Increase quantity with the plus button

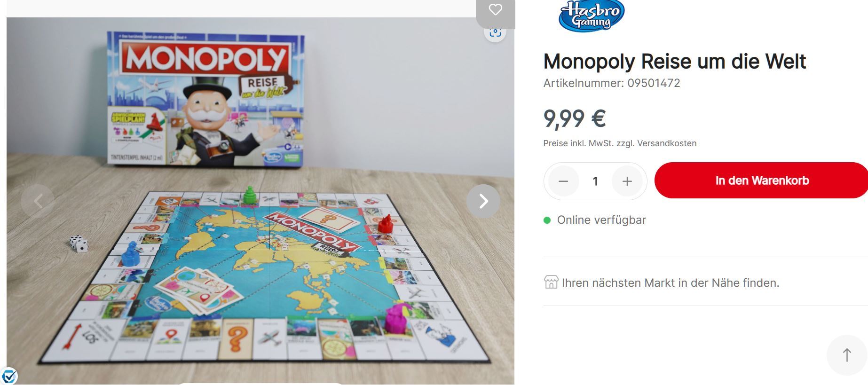point(627,181)
